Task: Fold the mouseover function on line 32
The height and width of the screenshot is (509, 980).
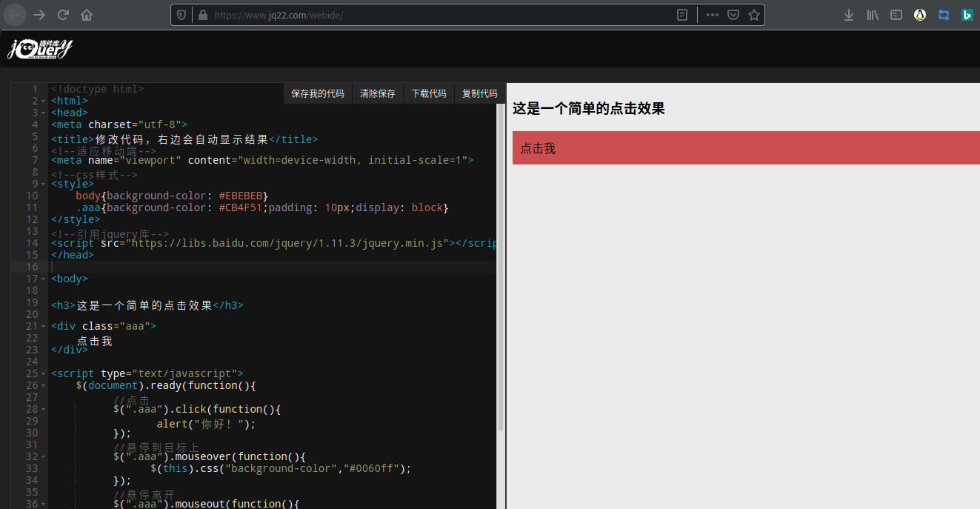Action: pos(44,456)
